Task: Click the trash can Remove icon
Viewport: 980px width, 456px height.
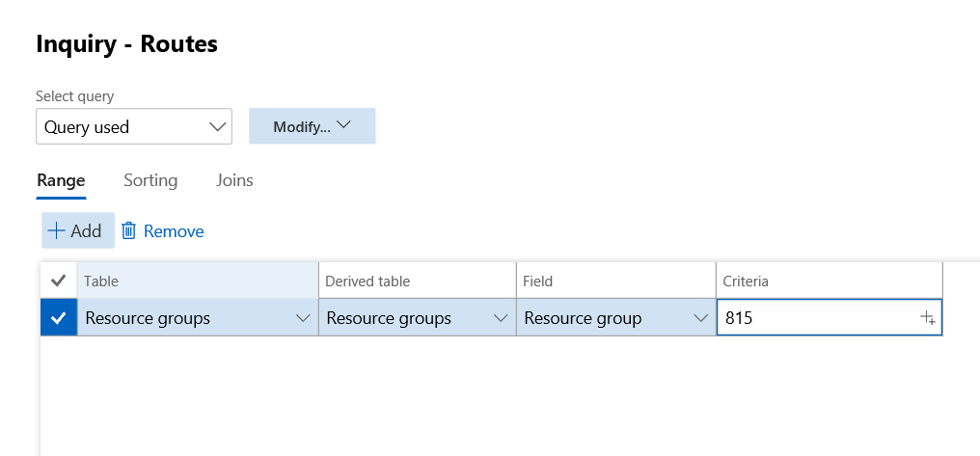Action: 128,231
